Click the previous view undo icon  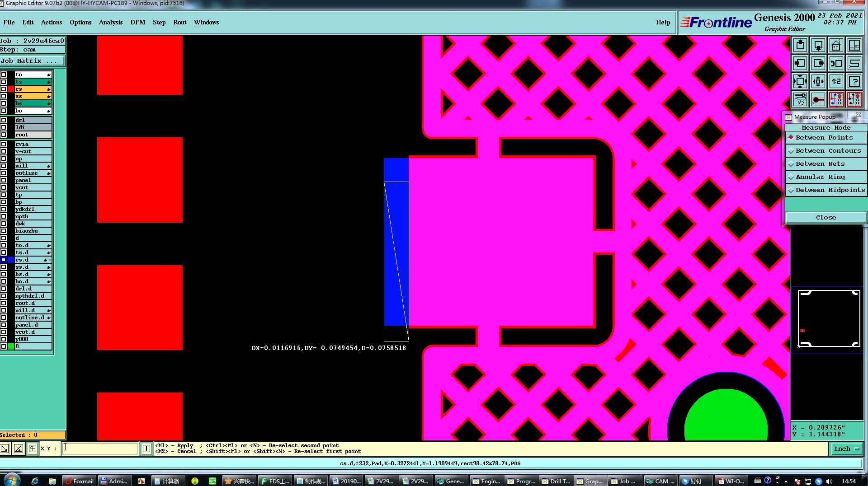(x=836, y=63)
